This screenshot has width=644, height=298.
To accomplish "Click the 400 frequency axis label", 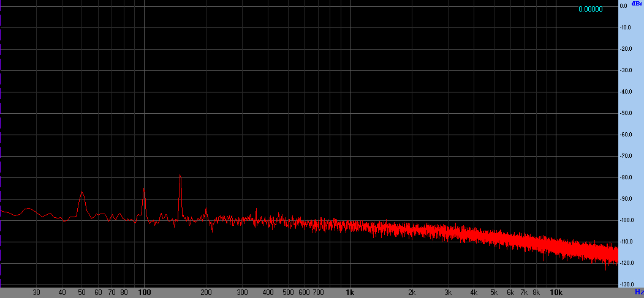I will [x=268, y=292].
